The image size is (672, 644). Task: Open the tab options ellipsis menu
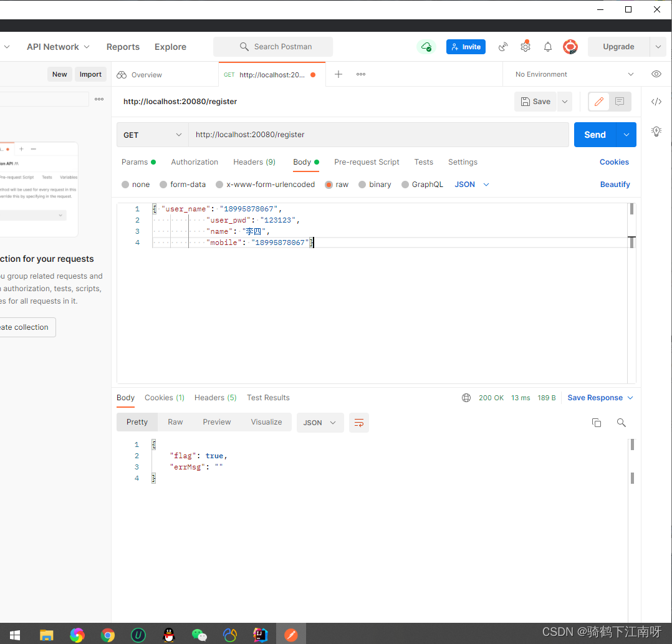pos(361,74)
